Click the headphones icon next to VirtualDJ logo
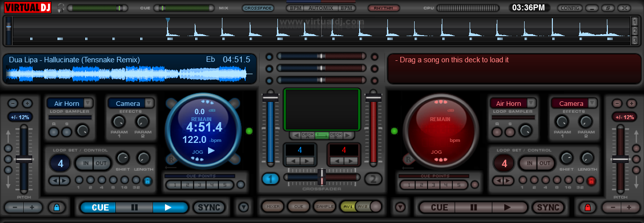This screenshot has height=223, width=644. [61, 8]
